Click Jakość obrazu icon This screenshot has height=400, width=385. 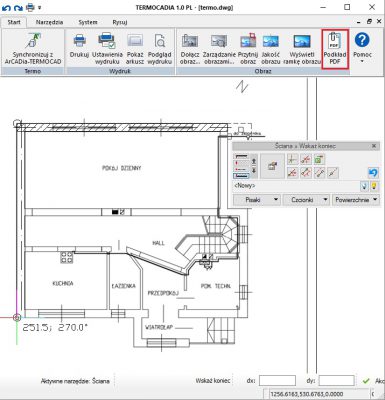(271, 49)
